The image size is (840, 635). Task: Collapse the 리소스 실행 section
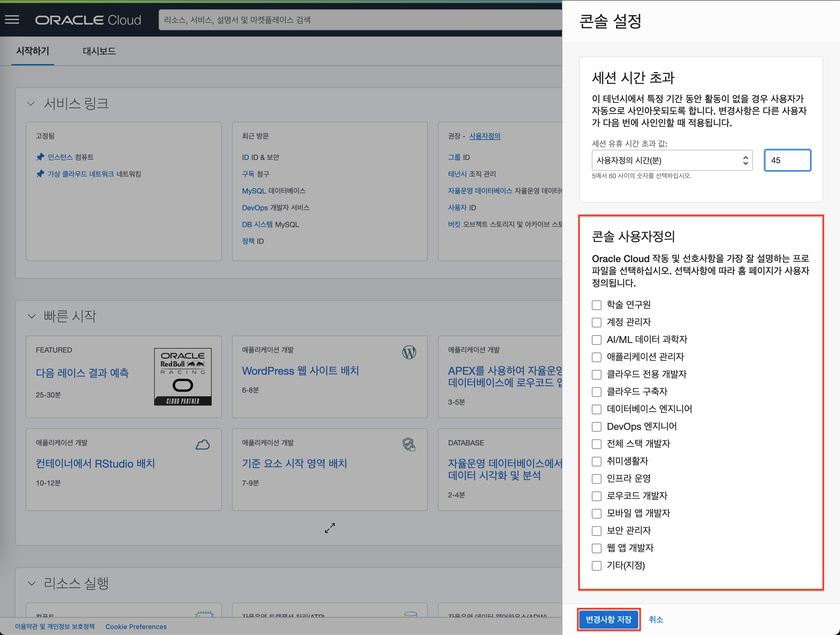click(31, 583)
